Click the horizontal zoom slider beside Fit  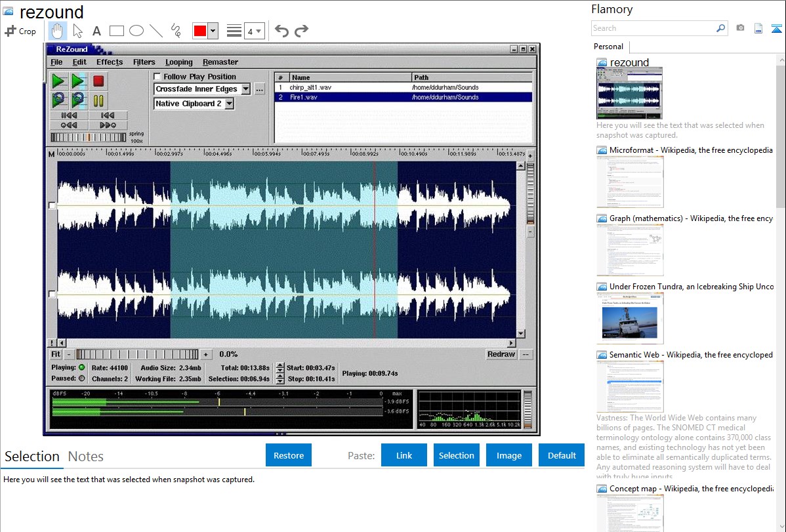click(x=137, y=354)
